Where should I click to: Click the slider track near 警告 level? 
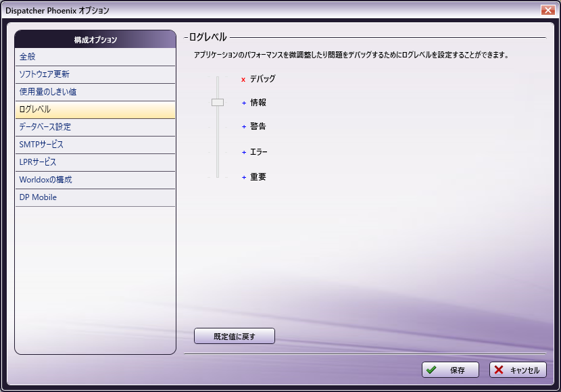click(218, 126)
